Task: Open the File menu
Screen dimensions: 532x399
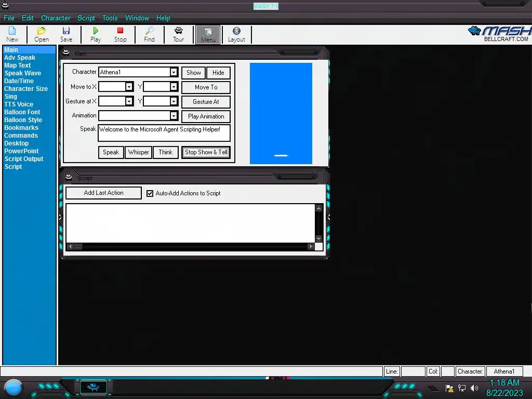Action: [9, 18]
